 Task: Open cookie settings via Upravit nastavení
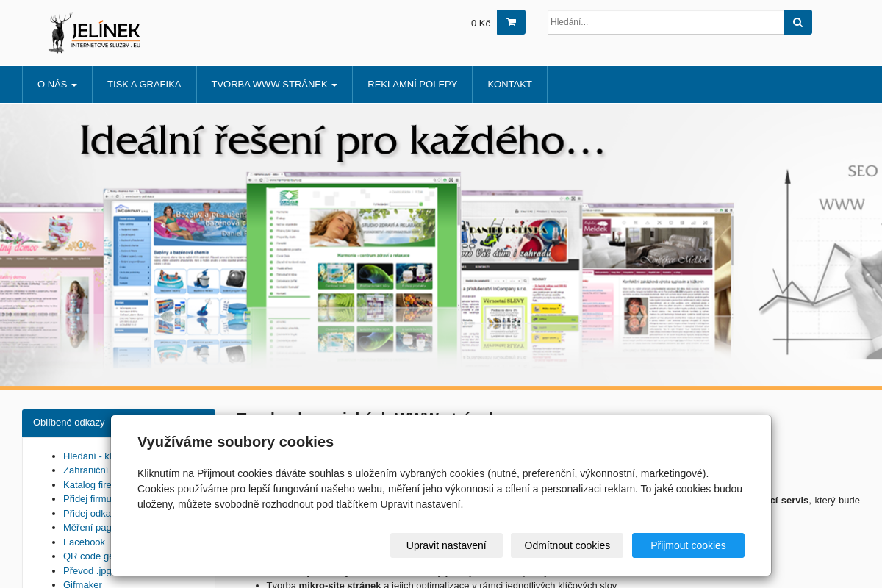446,545
